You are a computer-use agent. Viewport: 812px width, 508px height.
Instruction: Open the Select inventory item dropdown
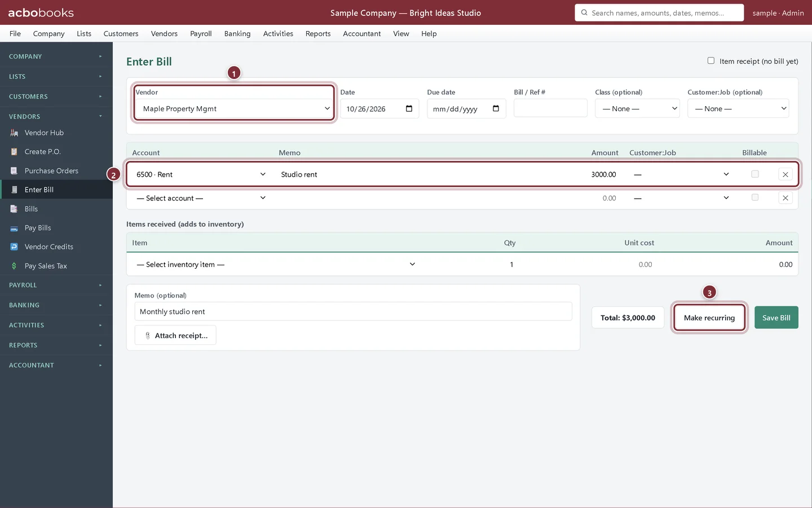[276, 264]
